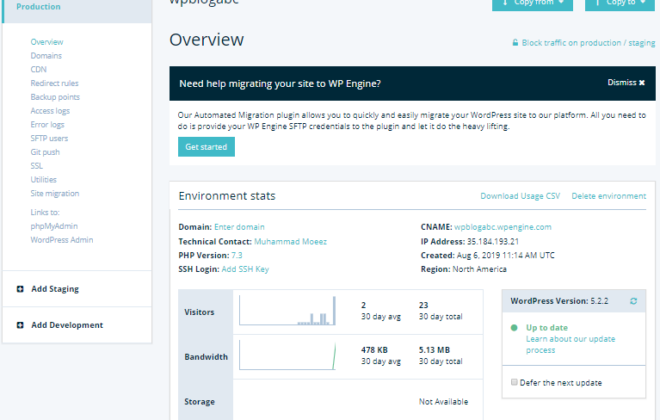660x420 pixels.
Task: Open CNAME wpblogabc.wpengine.com link
Action: [503, 227]
